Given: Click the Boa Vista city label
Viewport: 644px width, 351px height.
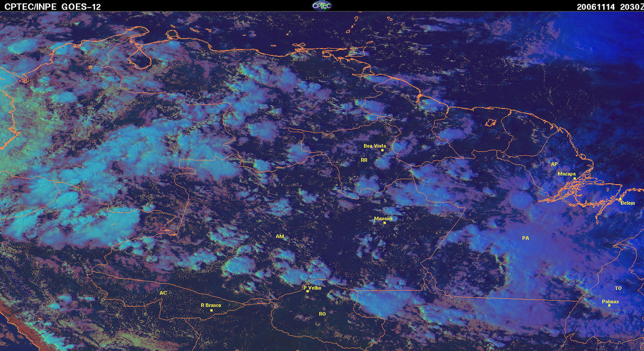Looking at the screenshot, I should click(x=375, y=146).
